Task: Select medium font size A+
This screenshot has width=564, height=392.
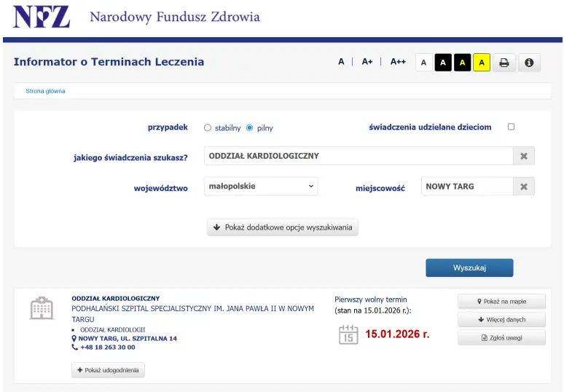Action: coord(367,62)
